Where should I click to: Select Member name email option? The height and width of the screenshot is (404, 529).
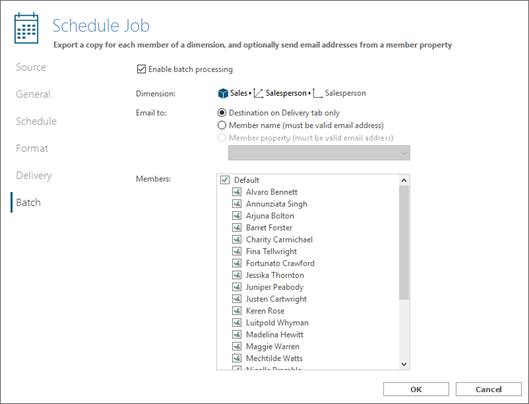tap(222, 125)
